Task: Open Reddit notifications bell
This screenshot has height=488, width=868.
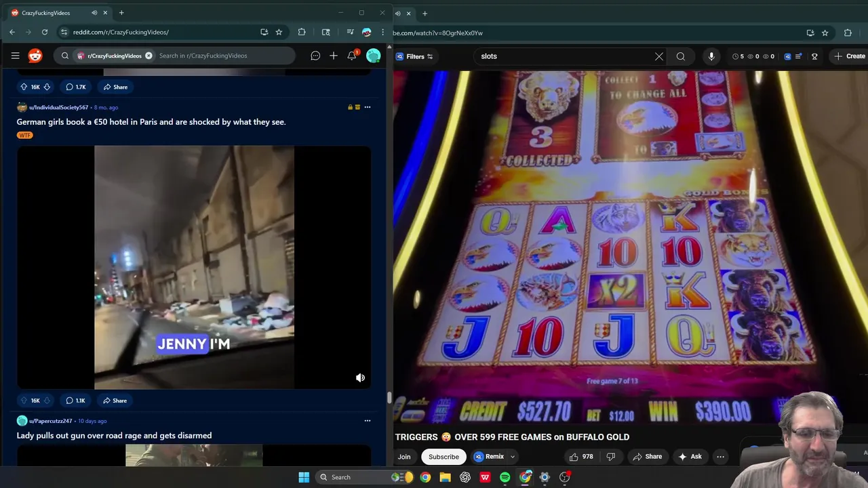Action: pos(352,56)
